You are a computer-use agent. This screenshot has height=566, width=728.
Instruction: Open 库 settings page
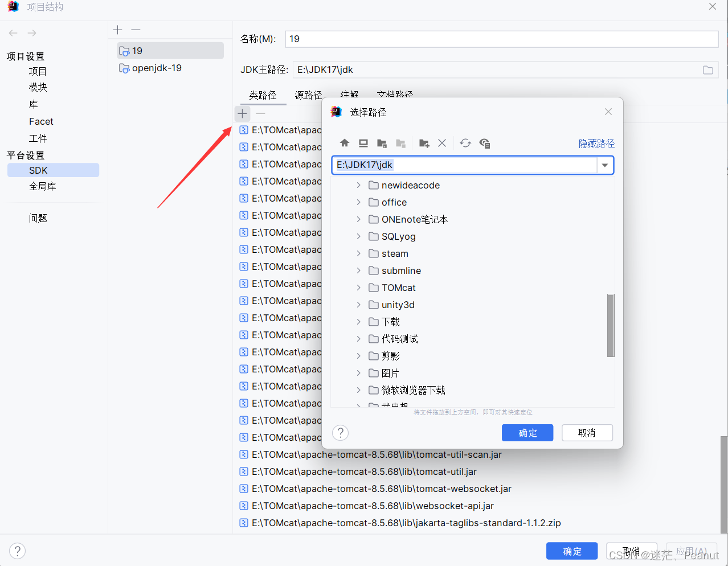34,104
